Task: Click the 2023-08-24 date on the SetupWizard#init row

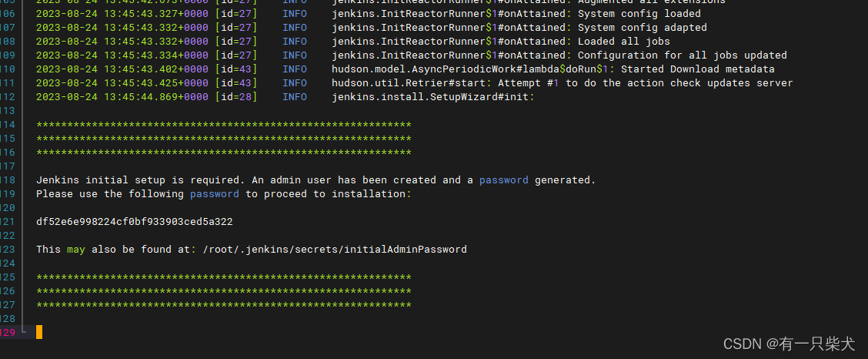Action: click(67, 97)
